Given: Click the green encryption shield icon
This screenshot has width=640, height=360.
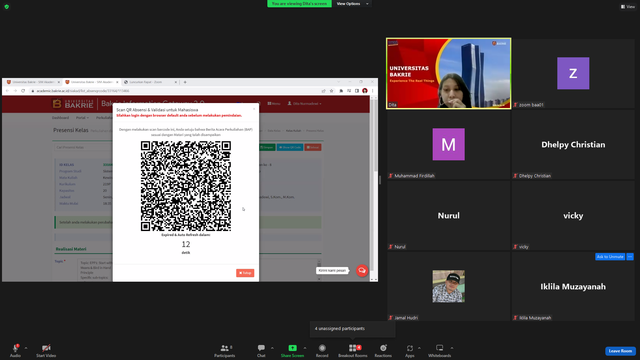Looking at the screenshot, I should (7, 7).
